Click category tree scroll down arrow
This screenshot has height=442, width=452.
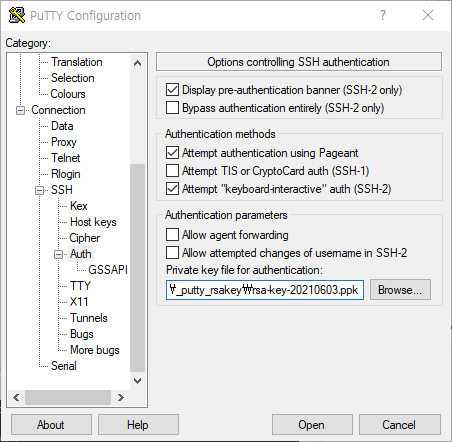click(137, 380)
